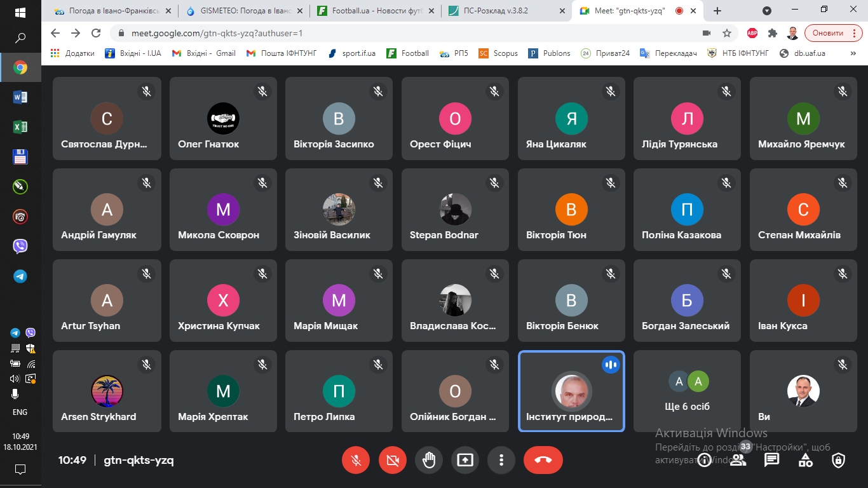Click the 'Оновити' Chrome update button
Image resolution: width=868 pixels, height=488 pixels.
pyautogui.click(x=832, y=33)
